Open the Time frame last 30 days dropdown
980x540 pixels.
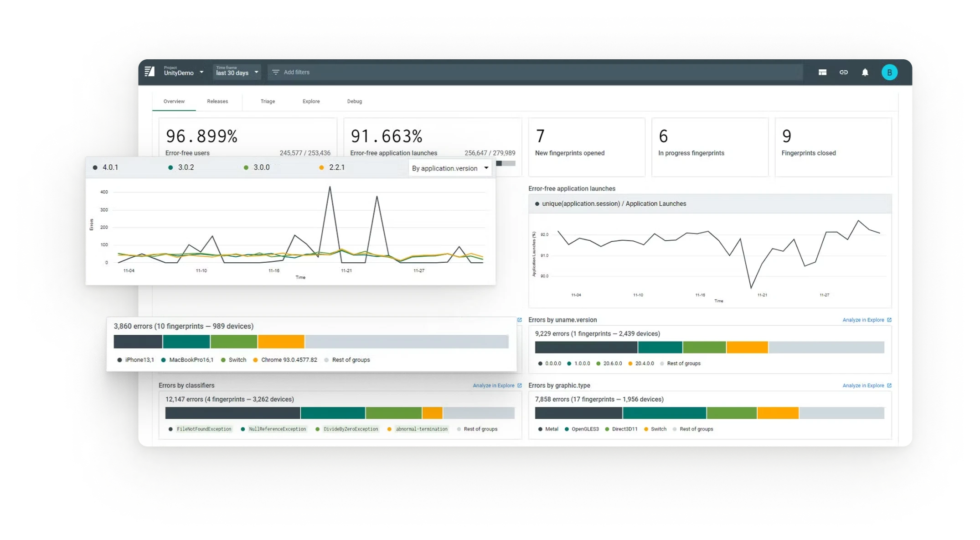pos(237,72)
